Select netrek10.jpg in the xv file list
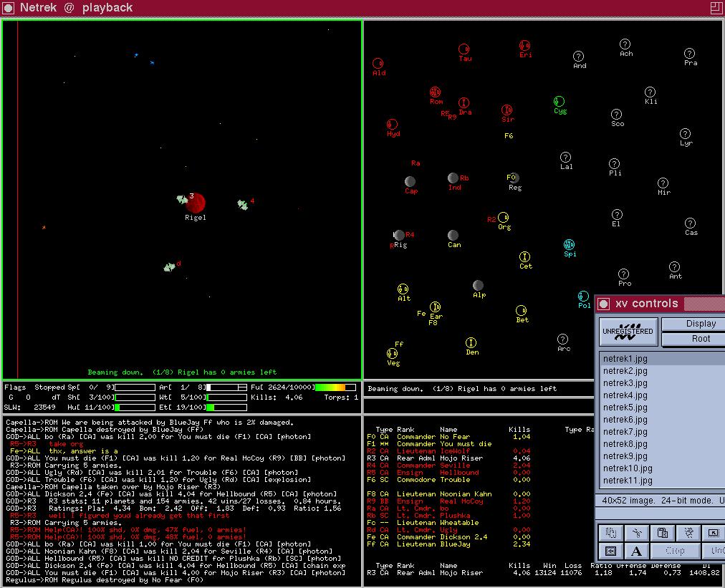725x588 pixels. (x=662, y=468)
